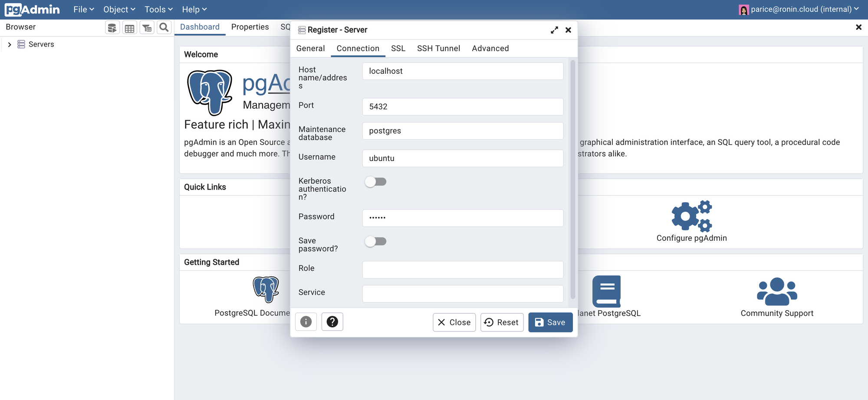Click the Query Tool icon in Browser toolbar
Screen dimensions: 868x400
[x=112, y=28]
